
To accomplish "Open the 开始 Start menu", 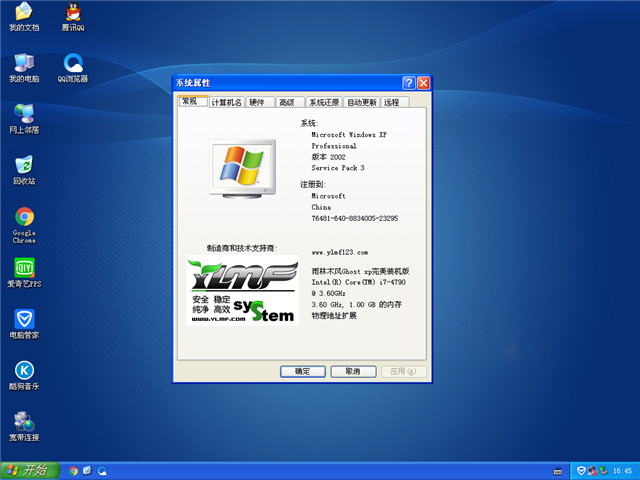I will click(29, 471).
